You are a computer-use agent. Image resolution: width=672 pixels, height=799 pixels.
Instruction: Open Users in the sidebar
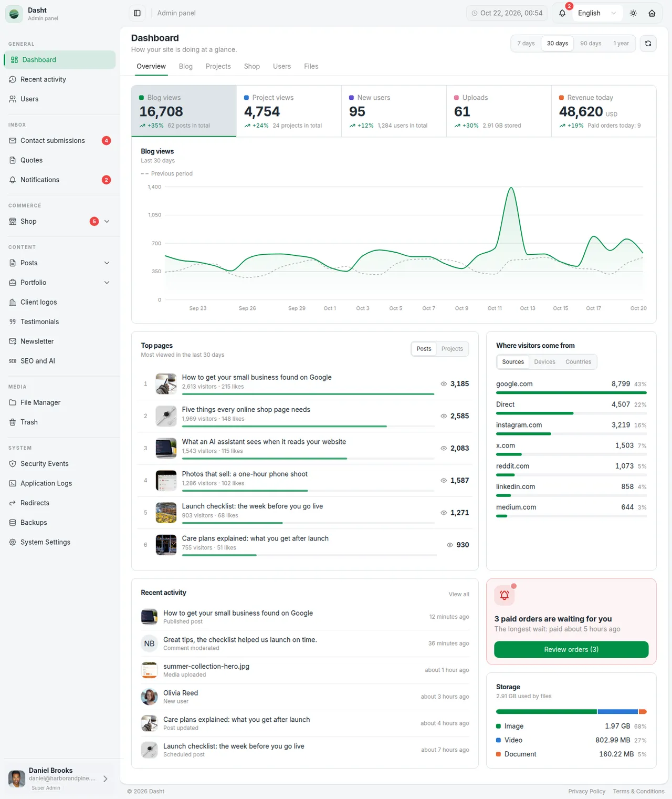[60, 99]
